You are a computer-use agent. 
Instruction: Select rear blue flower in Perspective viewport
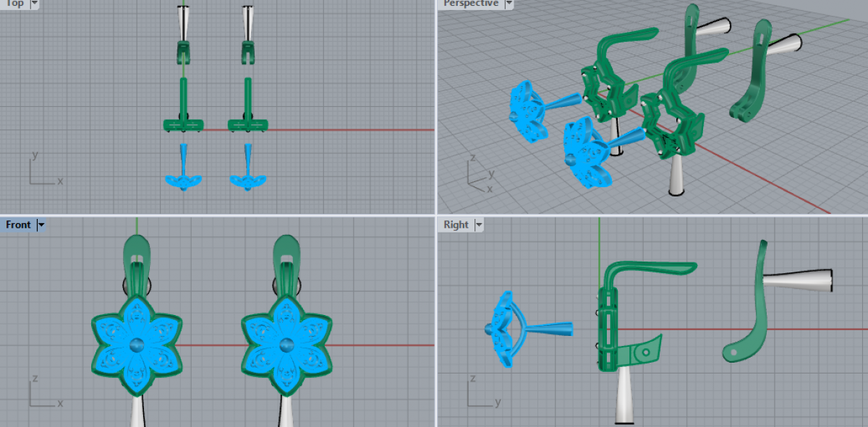pyautogui.click(x=530, y=112)
